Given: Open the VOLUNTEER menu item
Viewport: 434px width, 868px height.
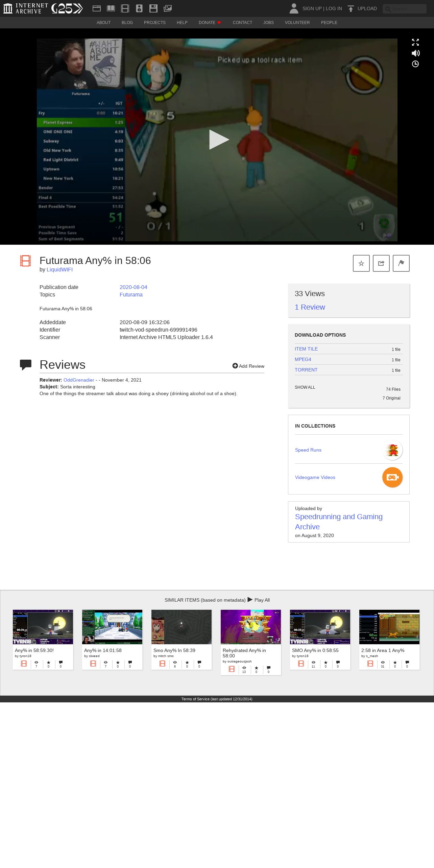Looking at the screenshot, I should [297, 23].
